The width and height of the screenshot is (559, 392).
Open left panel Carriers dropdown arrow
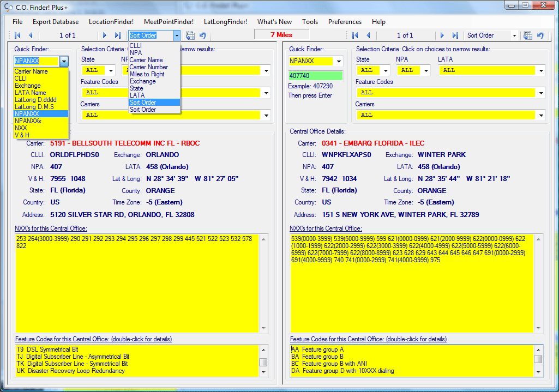(x=266, y=115)
